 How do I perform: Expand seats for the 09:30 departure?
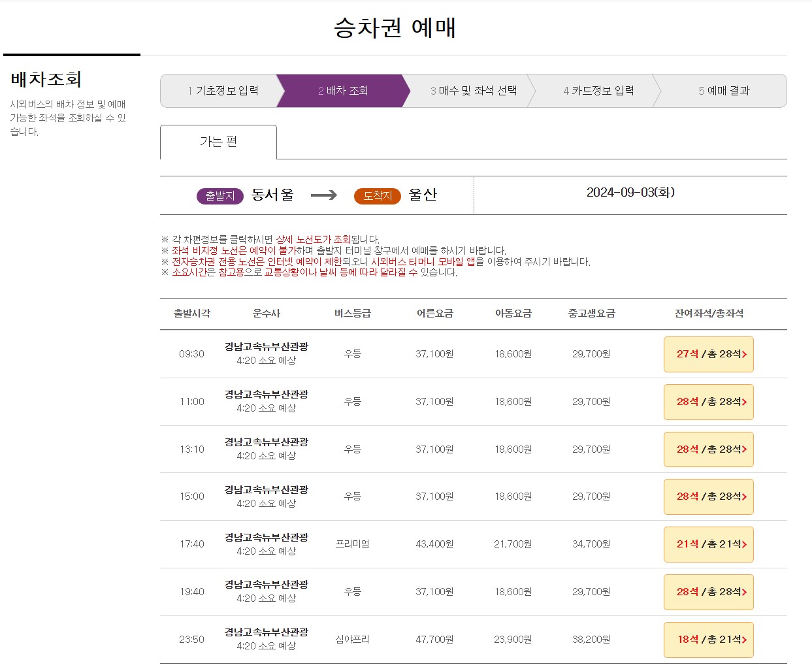(x=708, y=354)
